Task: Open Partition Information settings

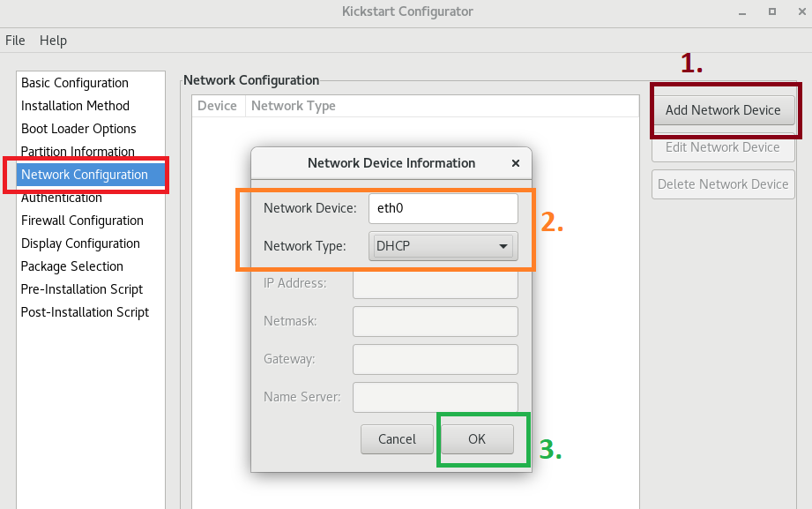Action: pyautogui.click(x=77, y=151)
